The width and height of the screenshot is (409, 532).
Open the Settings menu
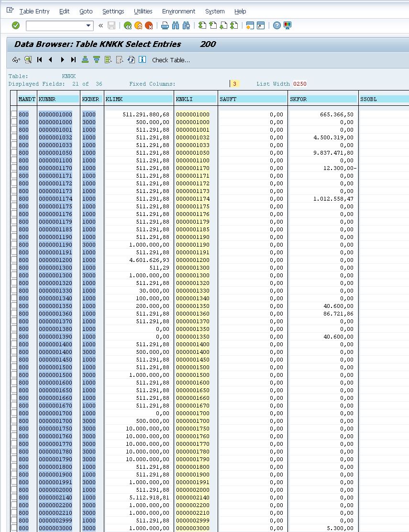113,11
